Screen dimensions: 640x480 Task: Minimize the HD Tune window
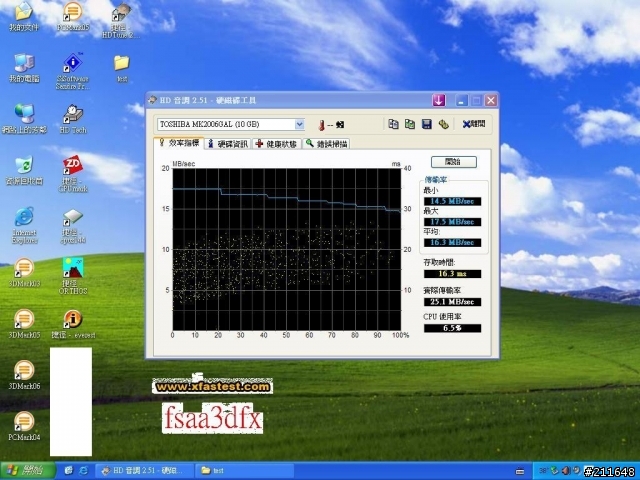point(461,100)
